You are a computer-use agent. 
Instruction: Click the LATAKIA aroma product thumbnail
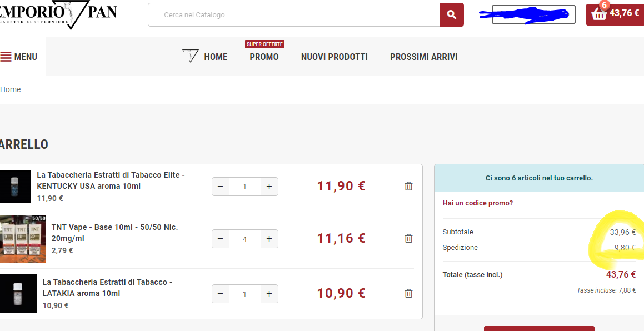(x=18, y=294)
